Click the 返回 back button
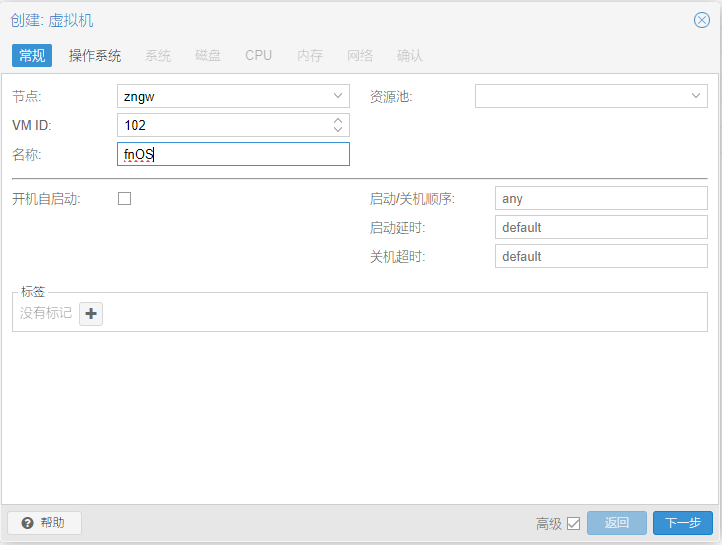Viewport: 722px width, 545px height. pyautogui.click(x=617, y=523)
